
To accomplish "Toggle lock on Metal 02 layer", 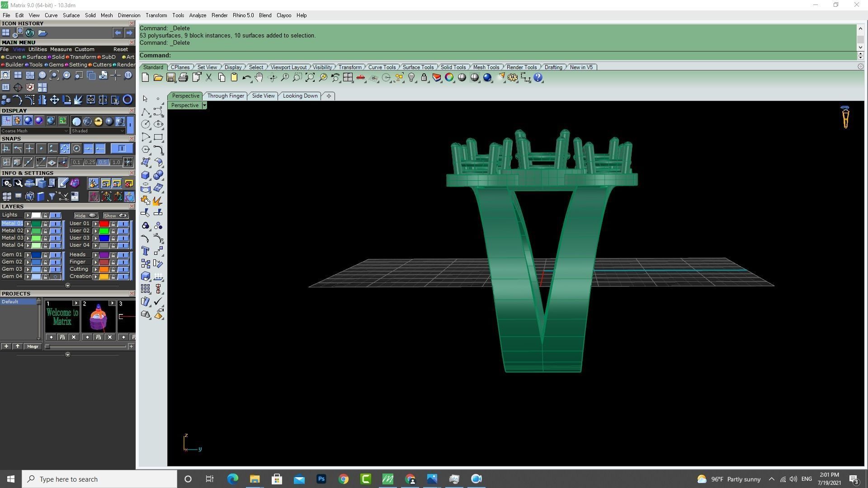I will (x=45, y=231).
